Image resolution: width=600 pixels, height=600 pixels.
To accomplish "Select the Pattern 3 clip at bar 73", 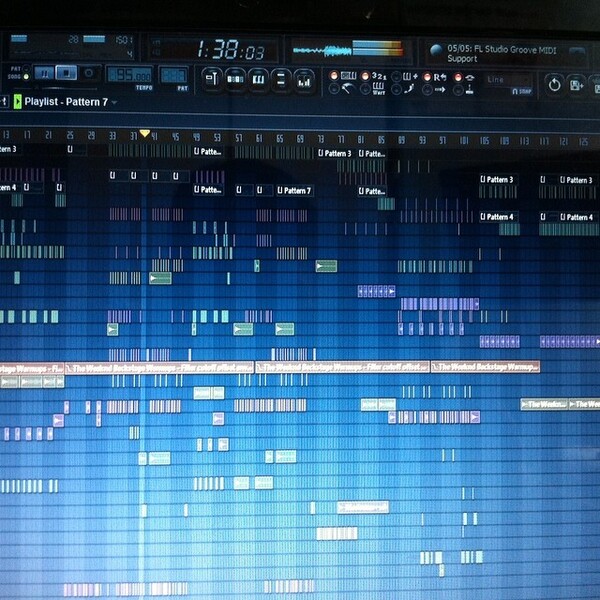I will pos(335,153).
